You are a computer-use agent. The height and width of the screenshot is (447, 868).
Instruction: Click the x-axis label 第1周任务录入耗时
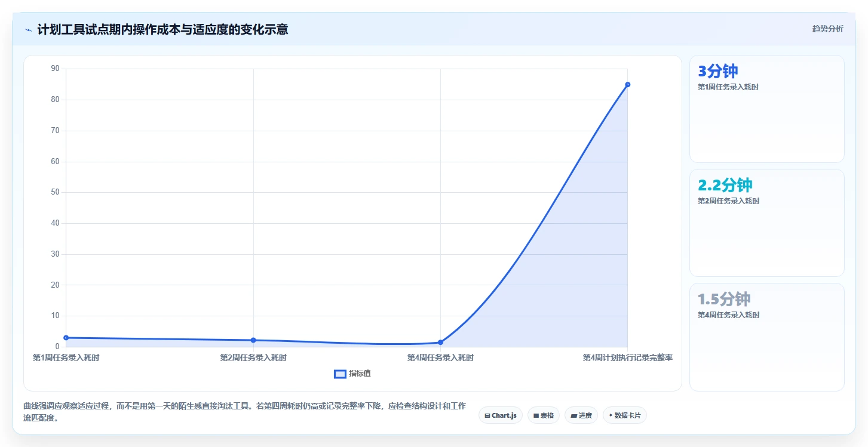(66, 358)
